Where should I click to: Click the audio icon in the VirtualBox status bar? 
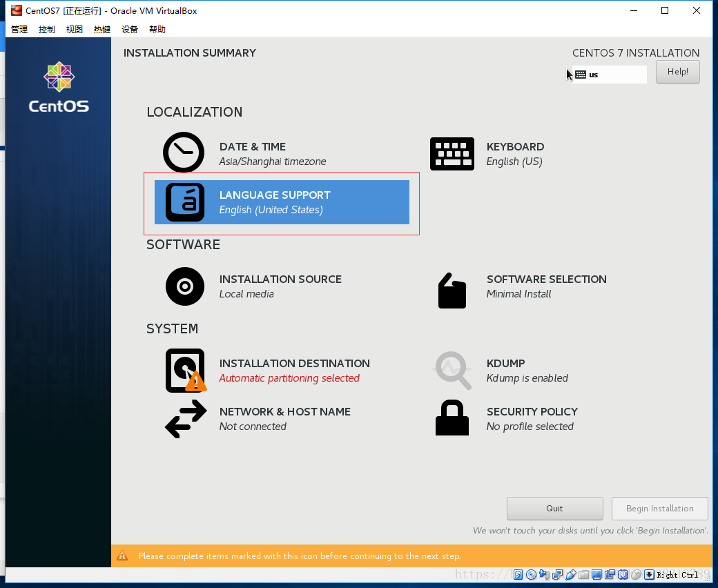point(545,575)
